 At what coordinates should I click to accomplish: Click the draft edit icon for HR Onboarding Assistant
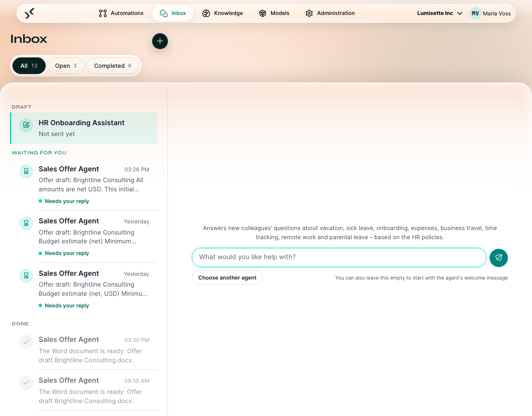coord(26,125)
